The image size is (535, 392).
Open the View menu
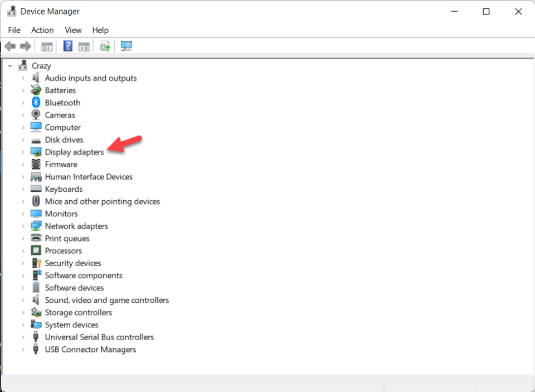click(73, 30)
